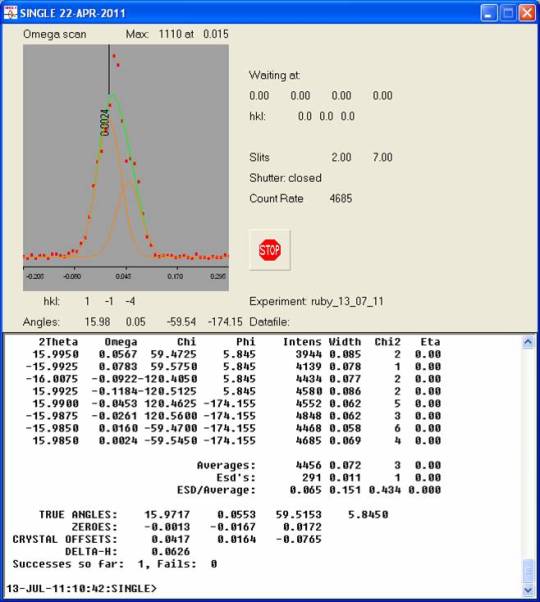Click the DELTA-H value 0.0626
Viewport: 540px width, 602px height.
170,551
